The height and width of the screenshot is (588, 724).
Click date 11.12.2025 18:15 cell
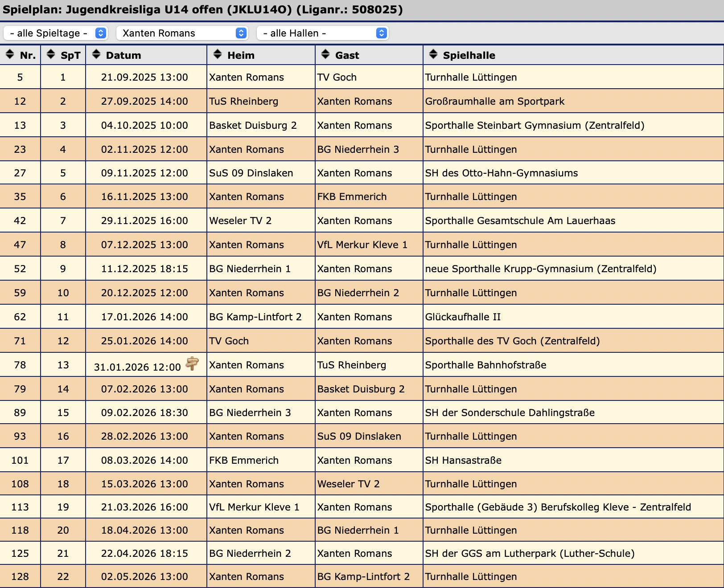pyautogui.click(x=144, y=269)
